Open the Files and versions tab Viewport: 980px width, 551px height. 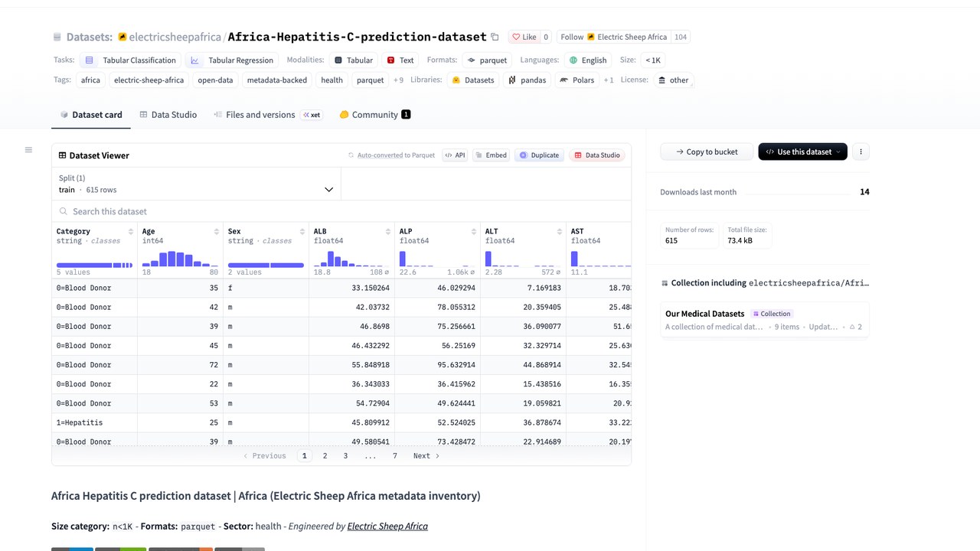(268, 115)
